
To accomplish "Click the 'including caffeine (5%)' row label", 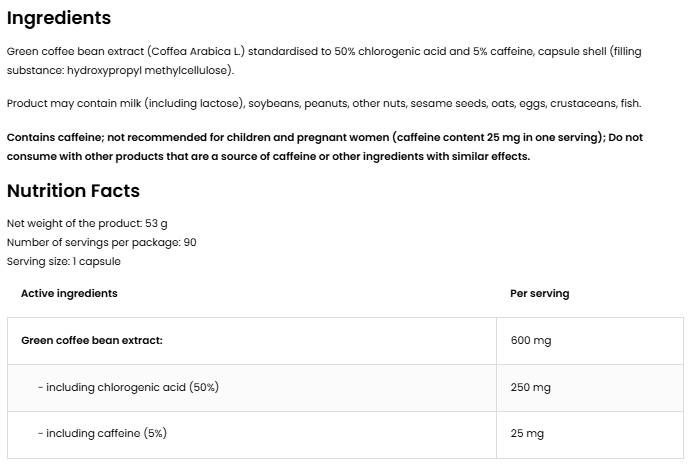I will tap(102, 434).
